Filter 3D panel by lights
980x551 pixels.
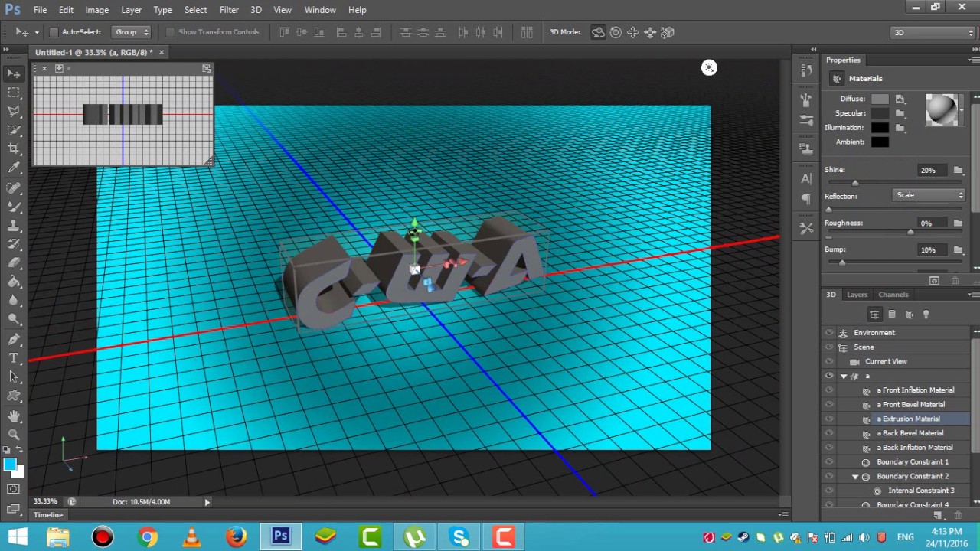926,315
